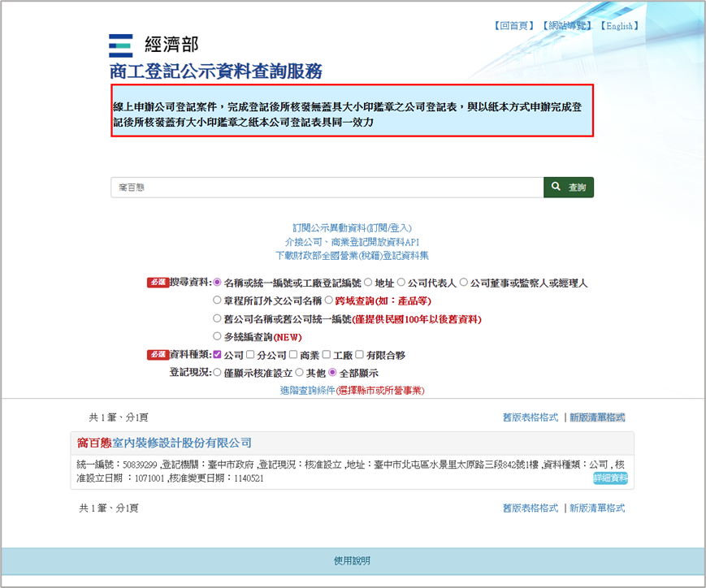Image resolution: width=706 pixels, height=588 pixels.
Task: Select 其他 registration status radio
Action: [300, 372]
